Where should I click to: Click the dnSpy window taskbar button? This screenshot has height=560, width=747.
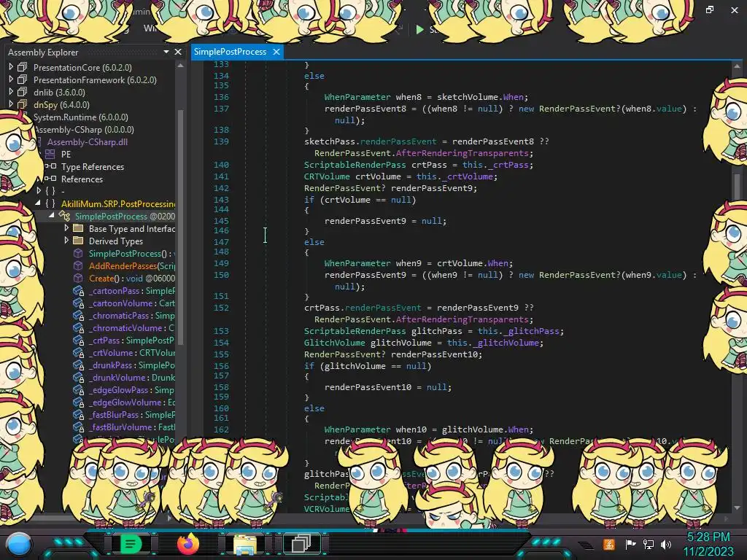point(301,544)
